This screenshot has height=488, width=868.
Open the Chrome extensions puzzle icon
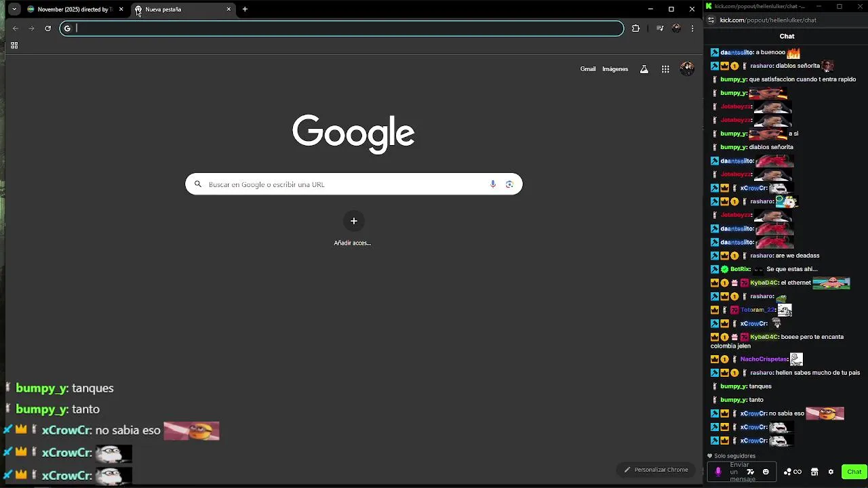click(635, 28)
